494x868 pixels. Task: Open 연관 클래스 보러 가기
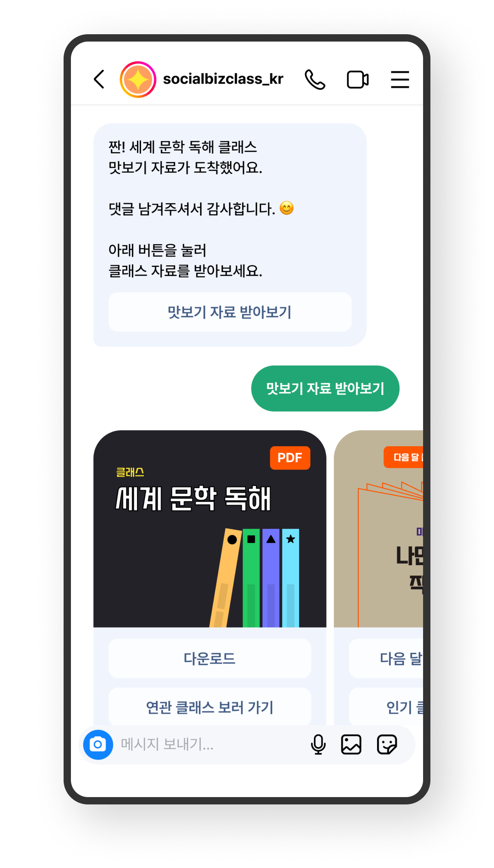210,707
